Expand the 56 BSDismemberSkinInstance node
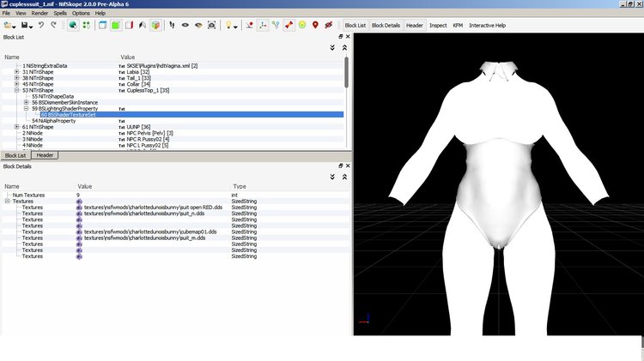644x361 pixels. (x=26, y=103)
